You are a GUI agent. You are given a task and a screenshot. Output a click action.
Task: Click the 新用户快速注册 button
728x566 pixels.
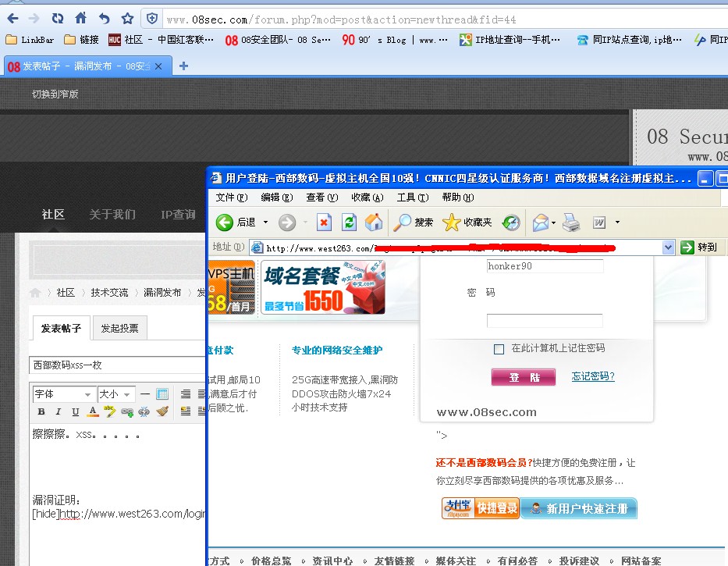point(578,508)
